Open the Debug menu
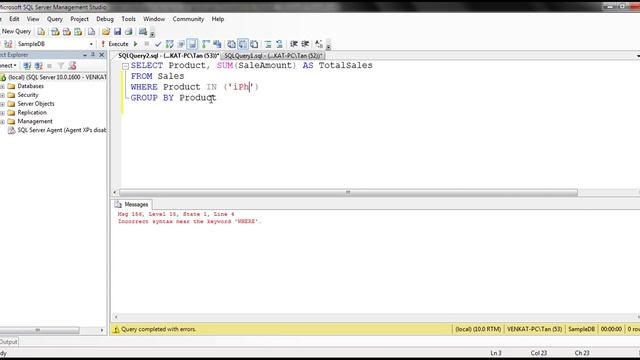Screen dimensions: 640x360 [105, 19]
